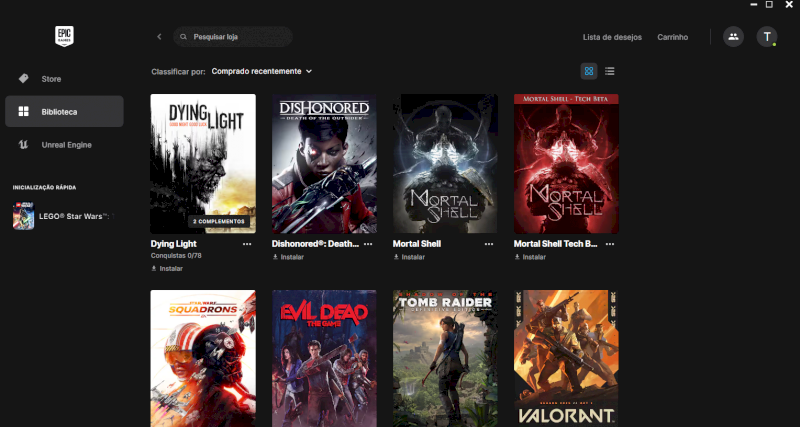Click Instalar for Dishonored
Screen dimensions: 800x427
pyautogui.click(x=288, y=257)
